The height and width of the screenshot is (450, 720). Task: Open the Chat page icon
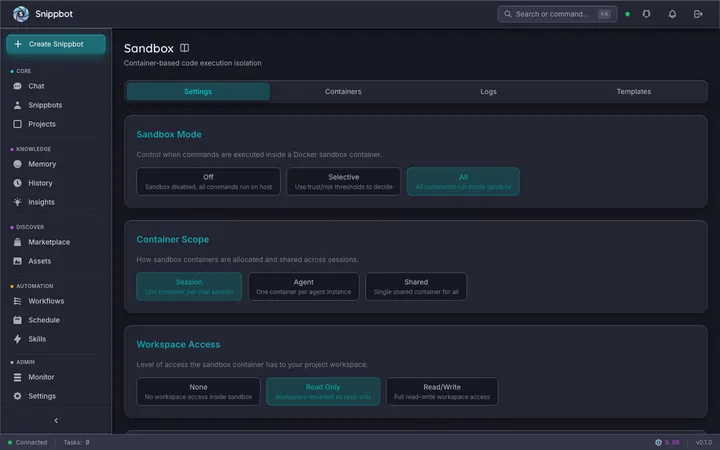[x=17, y=86]
